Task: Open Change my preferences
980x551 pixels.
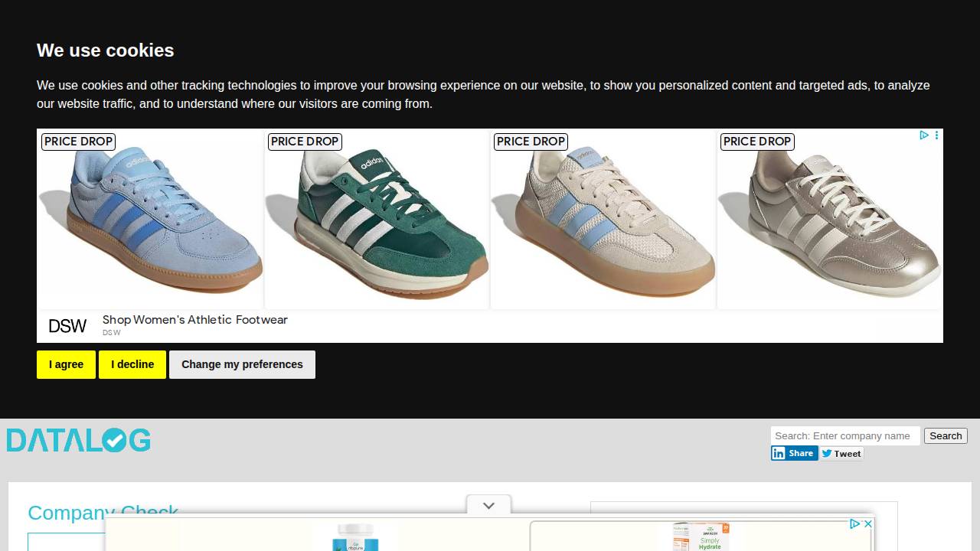Action: click(242, 364)
